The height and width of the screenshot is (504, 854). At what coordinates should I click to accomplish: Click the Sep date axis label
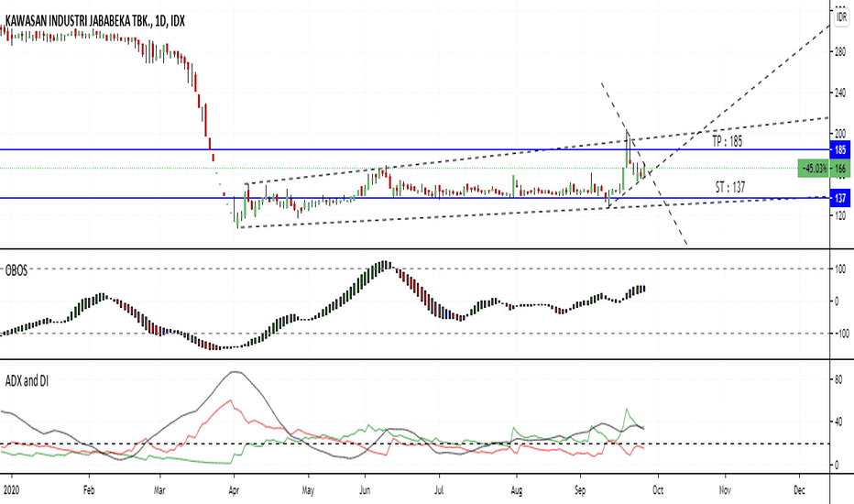[580, 490]
